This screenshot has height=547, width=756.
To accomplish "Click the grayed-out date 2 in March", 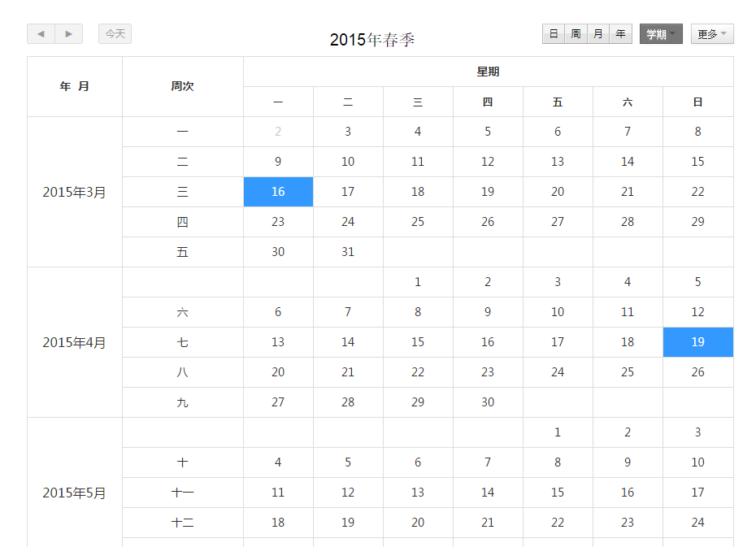I will point(278,132).
